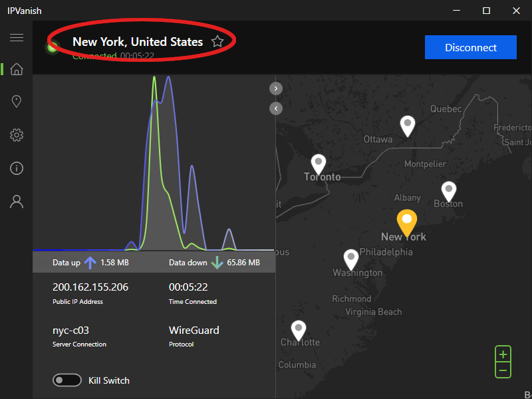Toggle the Kill Switch
Screen dimensions: 532x399
[67, 380]
